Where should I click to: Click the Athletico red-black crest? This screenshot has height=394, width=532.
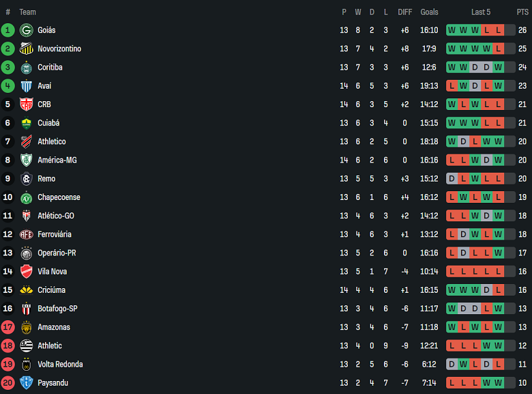27,141
